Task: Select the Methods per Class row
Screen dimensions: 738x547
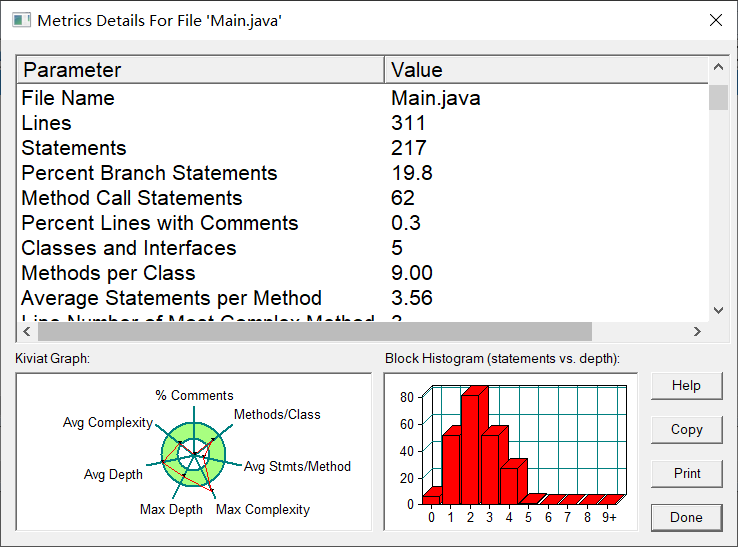Action: click(x=362, y=273)
